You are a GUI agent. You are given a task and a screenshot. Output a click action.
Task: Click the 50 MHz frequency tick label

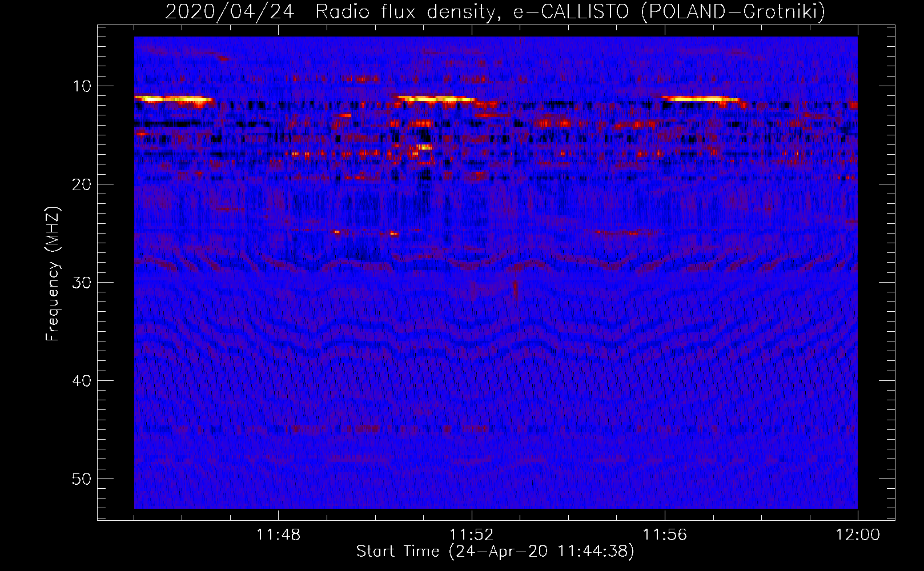tap(82, 479)
